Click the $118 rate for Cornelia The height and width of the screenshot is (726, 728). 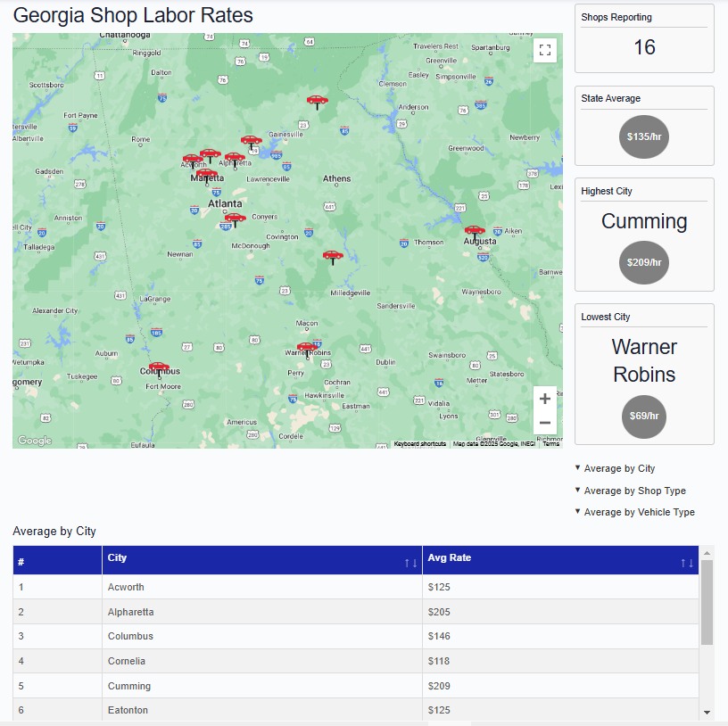(x=439, y=661)
